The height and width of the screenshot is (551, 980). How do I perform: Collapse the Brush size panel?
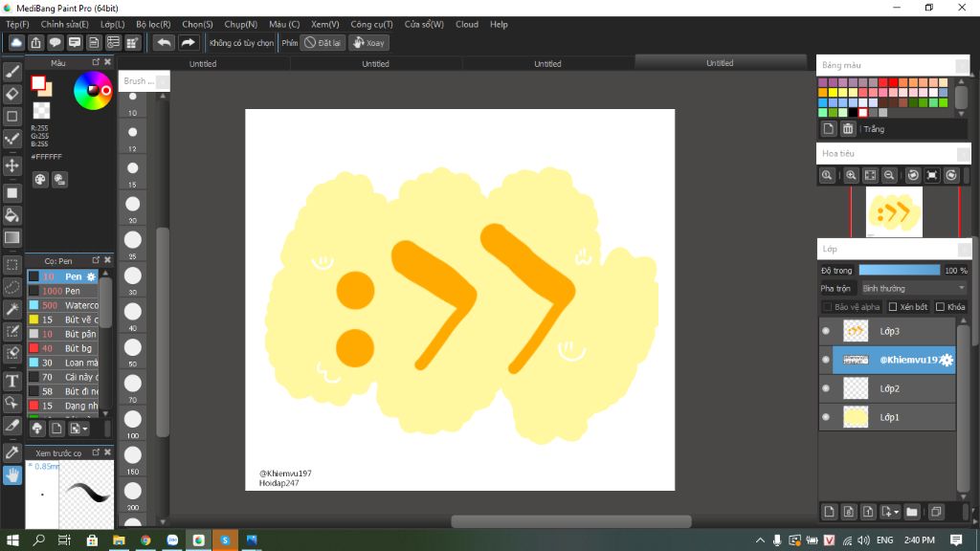pyautogui.click(x=163, y=81)
